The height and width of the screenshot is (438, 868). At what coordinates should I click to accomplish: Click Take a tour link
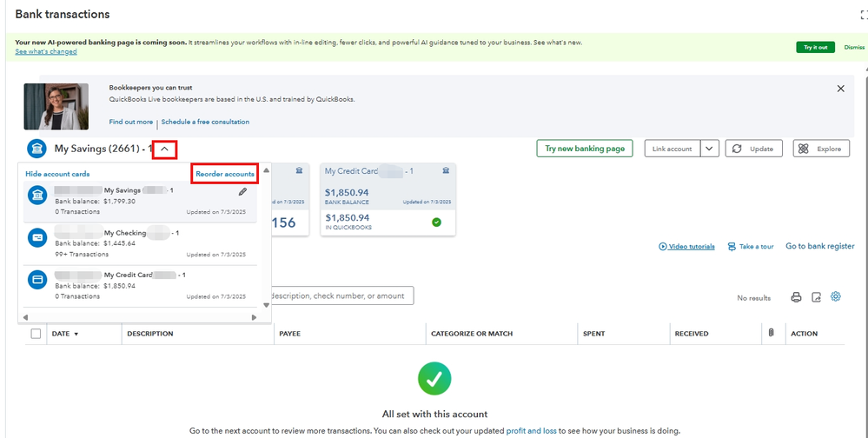click(751, 247)
